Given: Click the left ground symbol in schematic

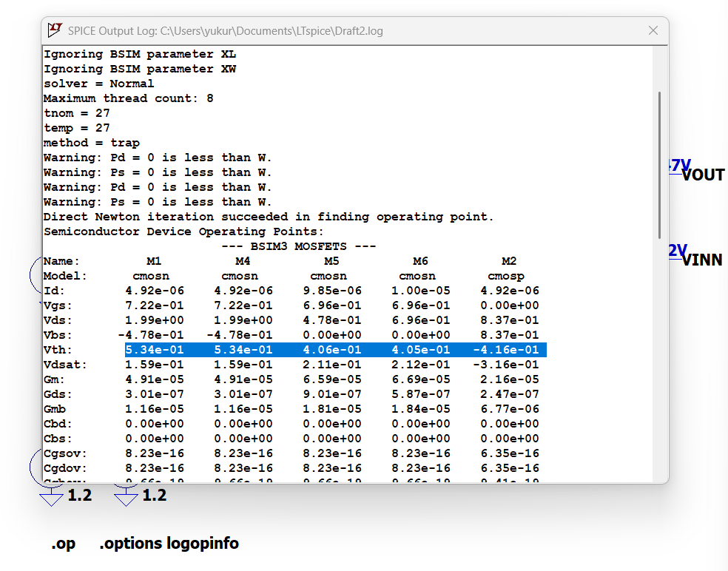Looking at the screenshot, I should 51,499.
